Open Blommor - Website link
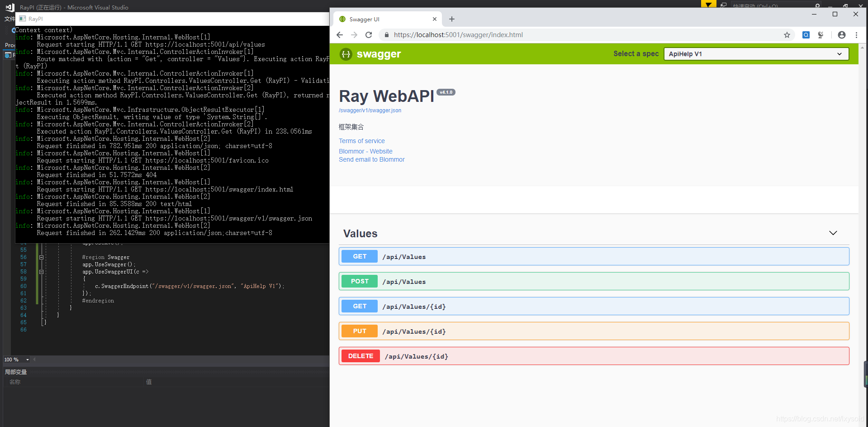Image resolution: width=868 pixels, height=427 pixels. coord(365,151)
